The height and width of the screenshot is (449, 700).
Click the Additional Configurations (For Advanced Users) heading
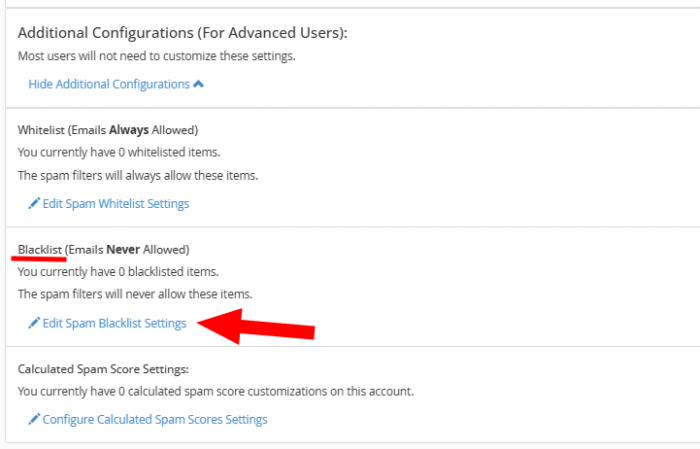(x=182, y=33)
